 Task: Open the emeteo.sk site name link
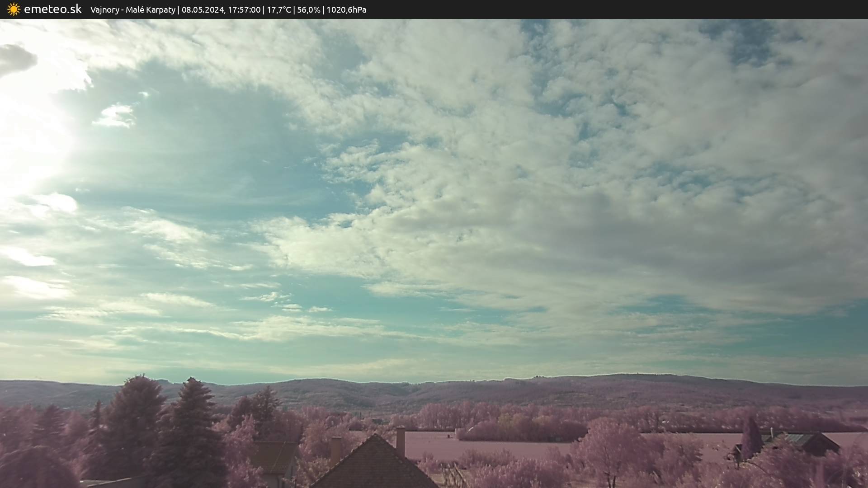(x=53, y=9)
